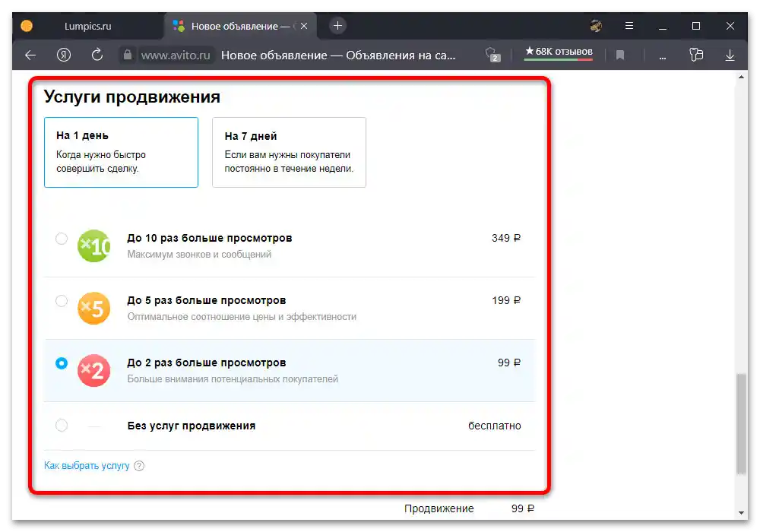
Task: Click the x10 green promotion icon
Action: (x=94, y=245)
